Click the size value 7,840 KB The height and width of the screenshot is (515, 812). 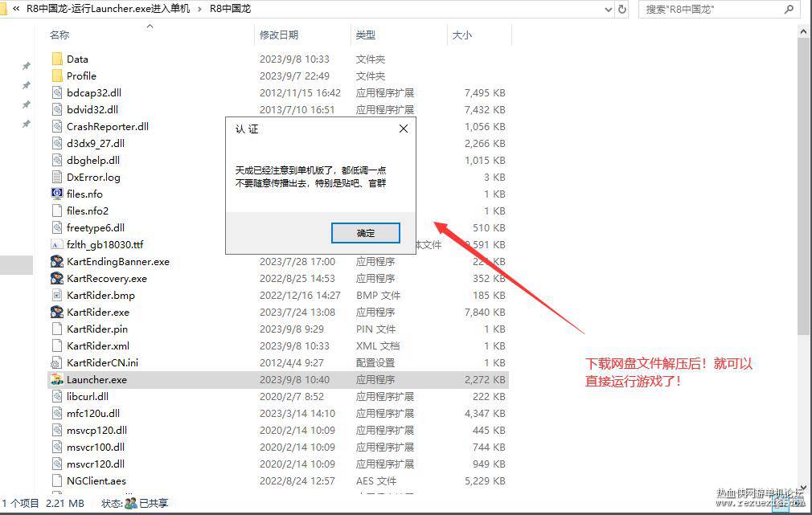(x=485, y=312)
